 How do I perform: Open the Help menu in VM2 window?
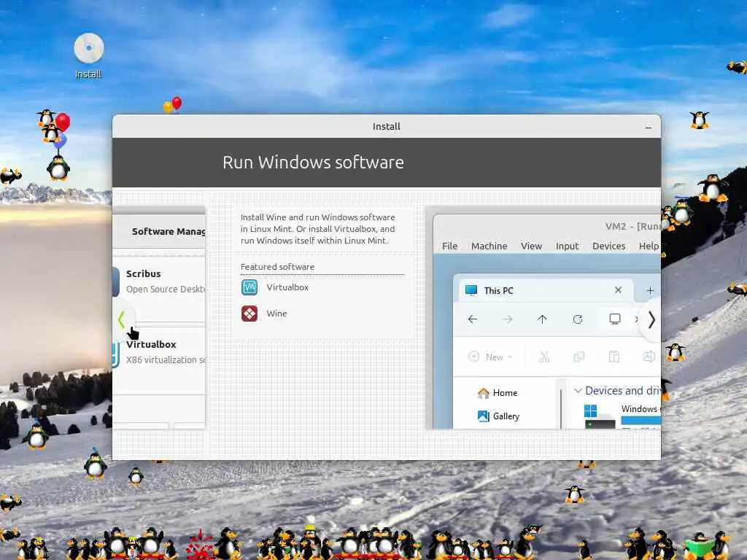coord(649,246)
